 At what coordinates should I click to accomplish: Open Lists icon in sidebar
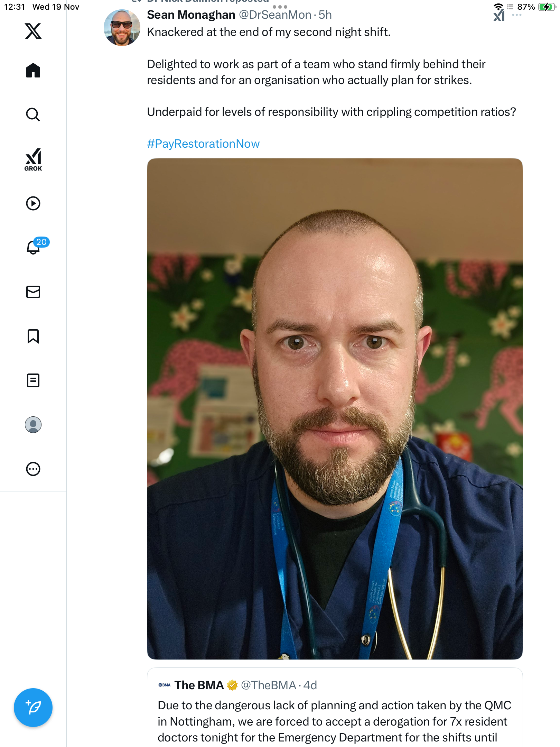click(x=33, y=380)
